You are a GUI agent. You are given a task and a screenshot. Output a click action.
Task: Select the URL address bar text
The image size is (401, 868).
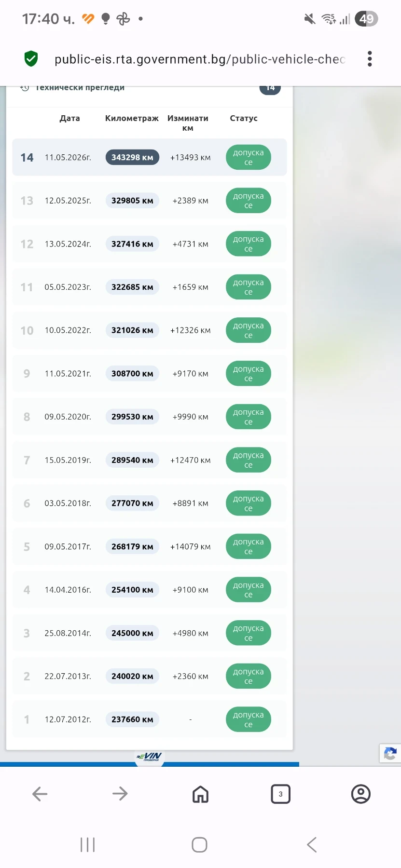tap(200, 59)
